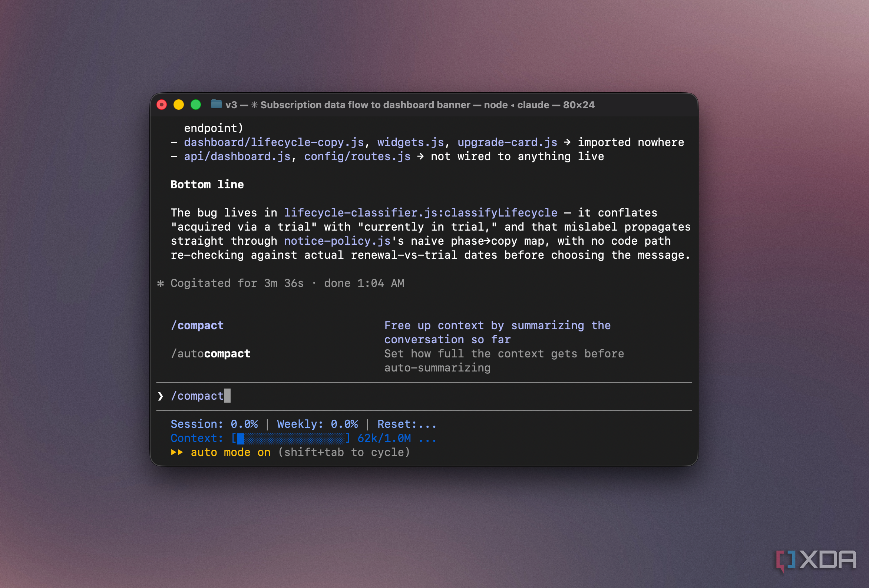Select the /autocompact command suggestion
Viewport: 869px width, 588px height.
(211, 353)
